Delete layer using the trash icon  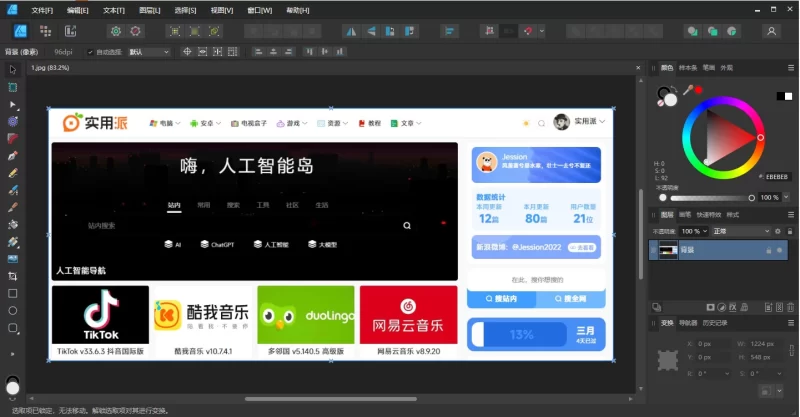coord(790,307)
